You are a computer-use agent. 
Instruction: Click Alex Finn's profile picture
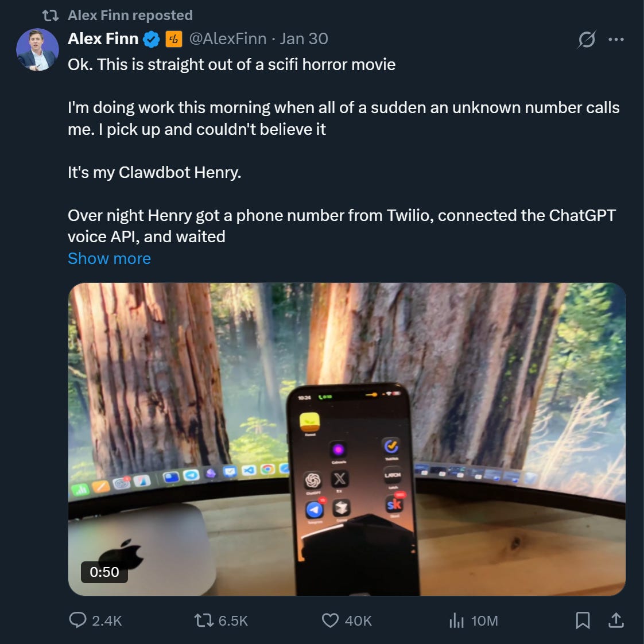pos(37,49)
